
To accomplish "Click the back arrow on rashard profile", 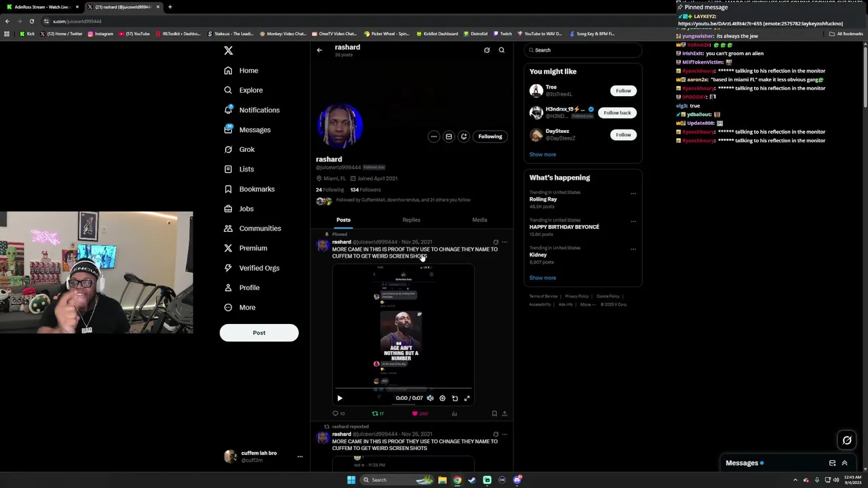I will [319, 50].
